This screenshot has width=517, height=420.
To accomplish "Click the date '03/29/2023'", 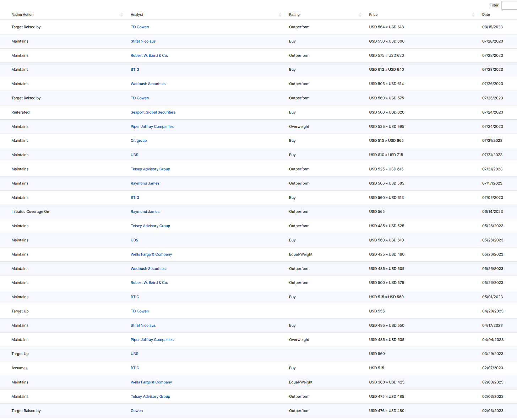I will pyautogui.click(x=493, y=354).
